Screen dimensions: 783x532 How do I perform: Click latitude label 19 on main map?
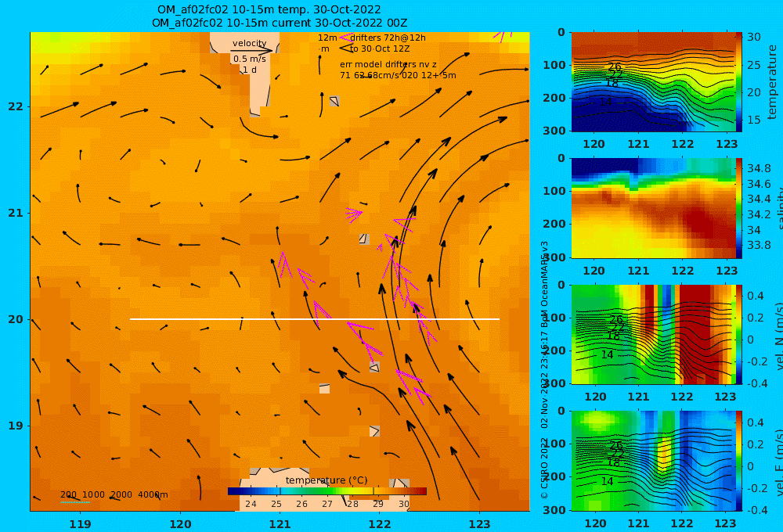(16, 426)
